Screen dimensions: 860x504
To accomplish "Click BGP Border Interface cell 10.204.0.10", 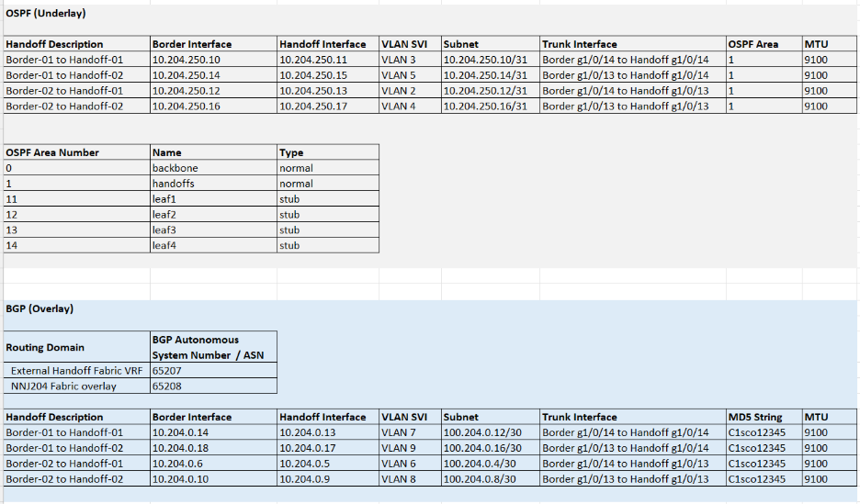I will (x=213, y=479).
